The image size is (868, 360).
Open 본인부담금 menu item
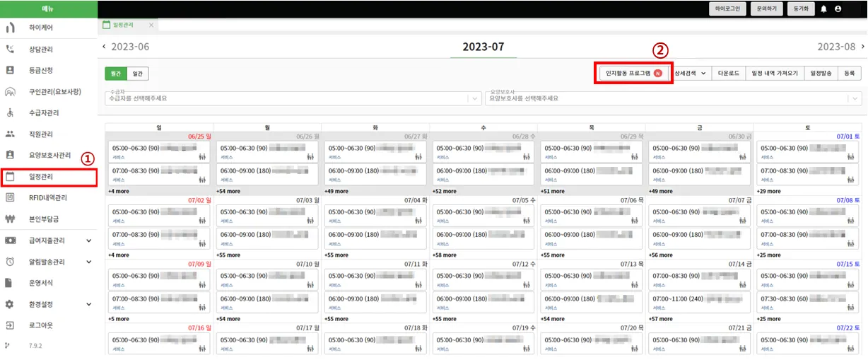tap(44, 219)
